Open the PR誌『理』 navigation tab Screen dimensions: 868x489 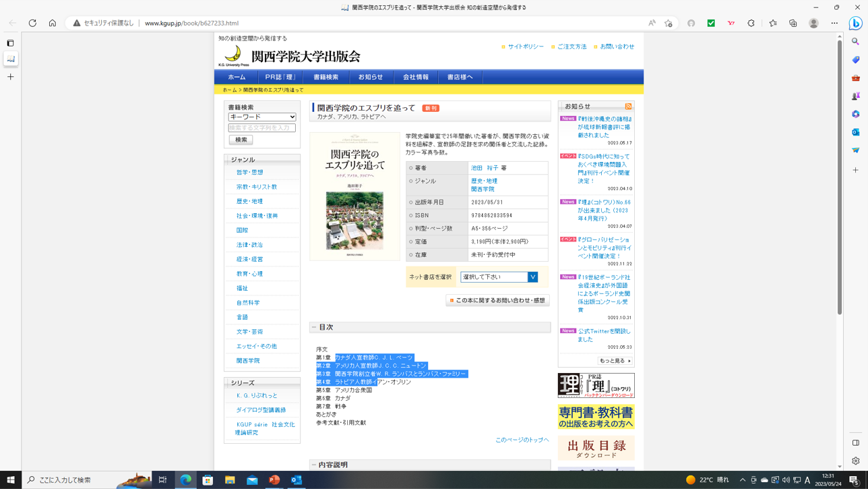280,77
